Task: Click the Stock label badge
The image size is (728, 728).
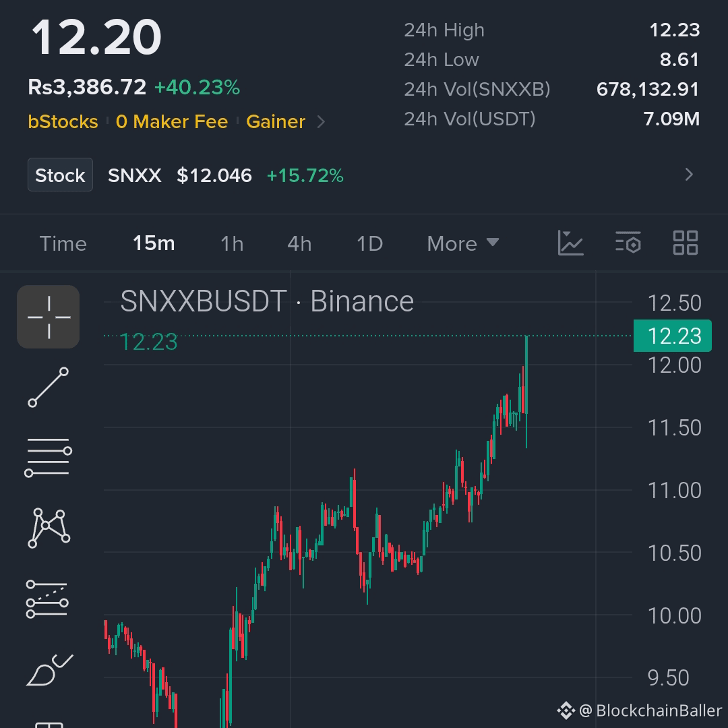Action: point(61,175)
